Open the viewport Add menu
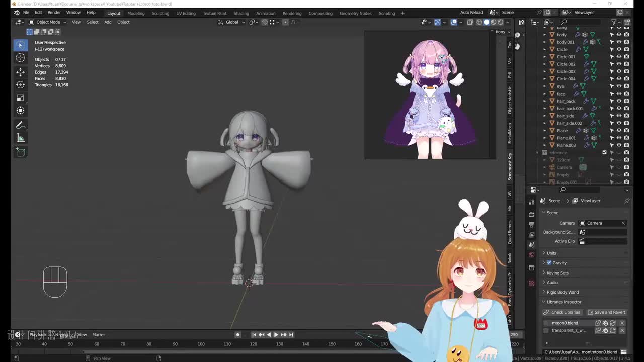 coord(108,22)
